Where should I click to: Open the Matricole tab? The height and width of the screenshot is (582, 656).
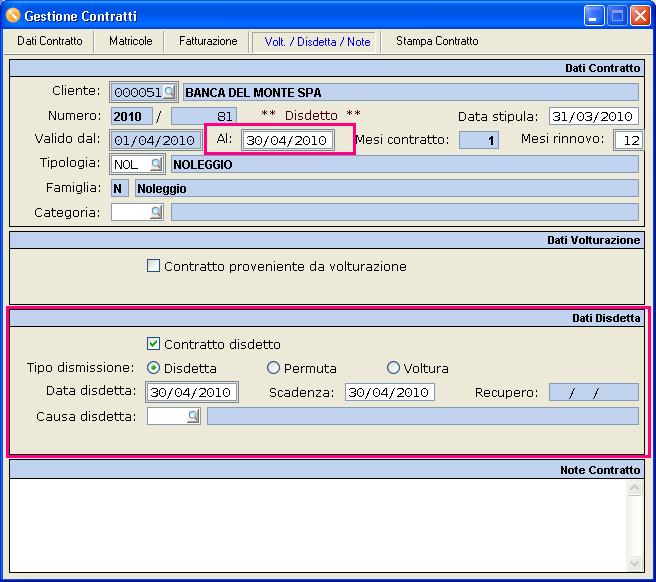point(130,41)
